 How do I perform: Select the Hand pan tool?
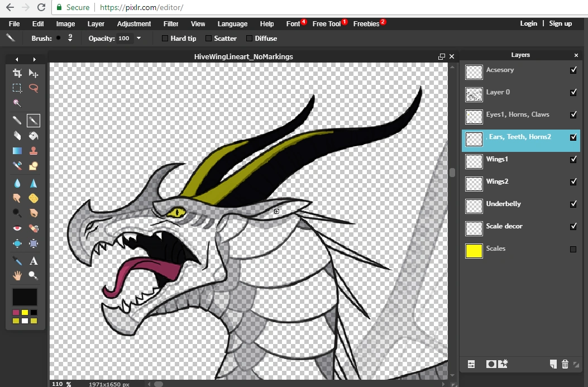[17, 275]
